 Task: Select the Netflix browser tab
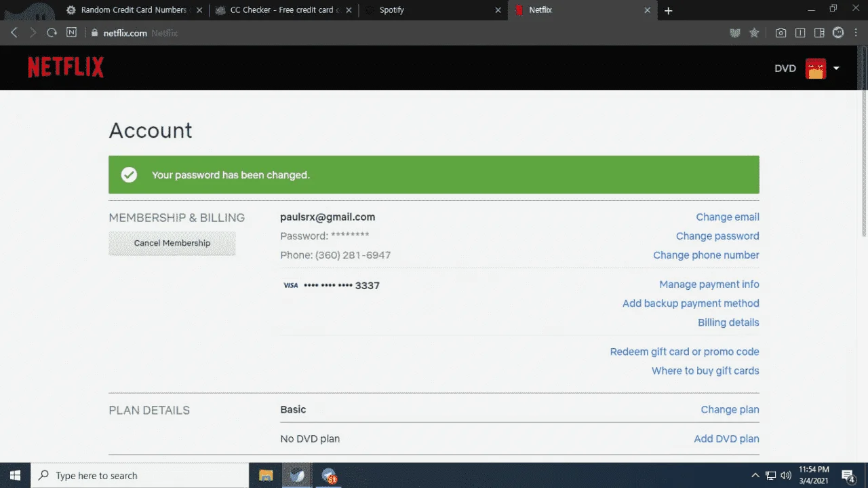coord(582,10)
